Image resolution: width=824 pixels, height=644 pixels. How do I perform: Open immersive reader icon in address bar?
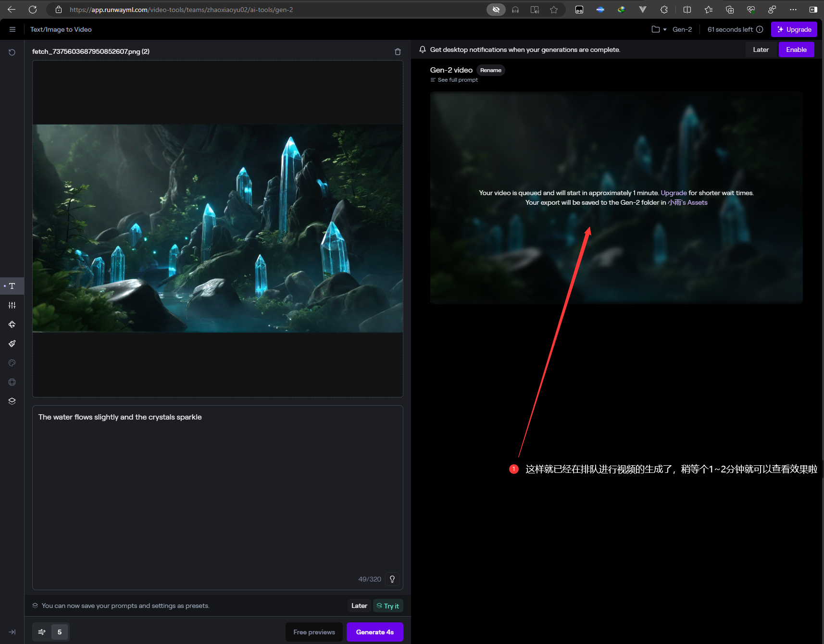(x=535, y=10)
